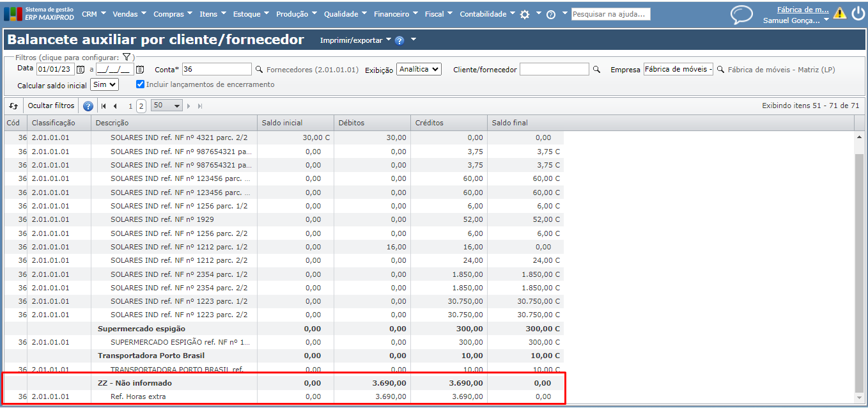Image resolution: width=868 pixels, height=408 pixels.
Task: Click the power logout icon
Action: (858, 14)
